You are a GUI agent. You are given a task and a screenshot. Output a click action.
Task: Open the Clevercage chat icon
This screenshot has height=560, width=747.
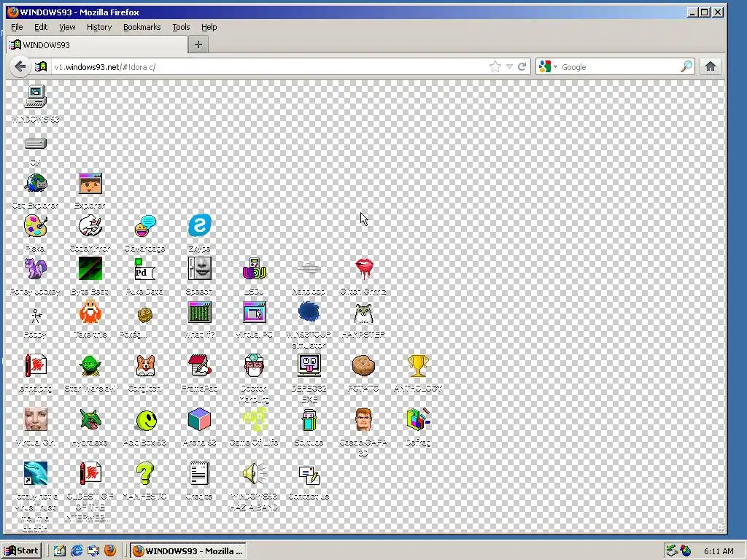coord(145,226)
